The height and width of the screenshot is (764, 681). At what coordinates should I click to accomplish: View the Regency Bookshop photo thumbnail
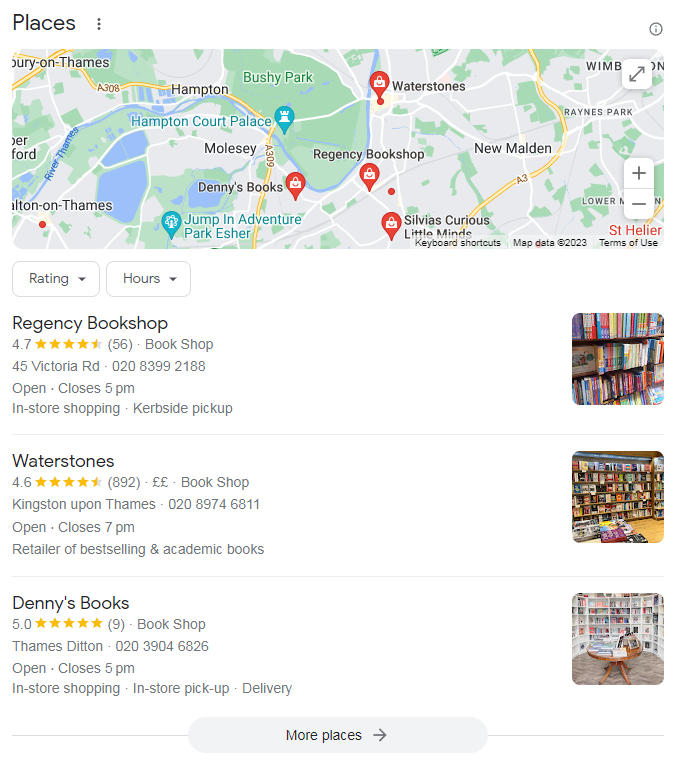pyautogui.click(x=618, y=359)
